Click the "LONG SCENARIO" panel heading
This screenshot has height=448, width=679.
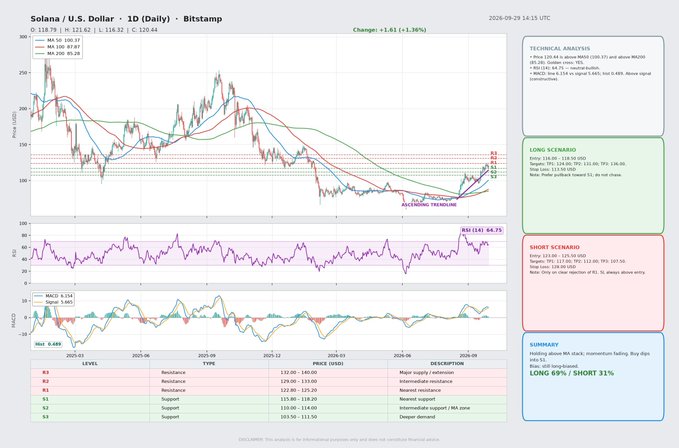(x=553, y=150)
